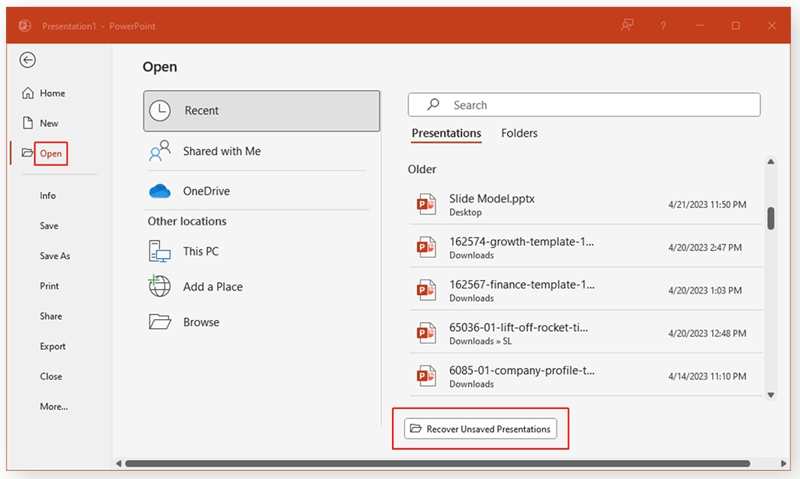This screenshot has width=800, height=479.
Task: Select Open in the sidebar
Action: click(x=51, y=153)
